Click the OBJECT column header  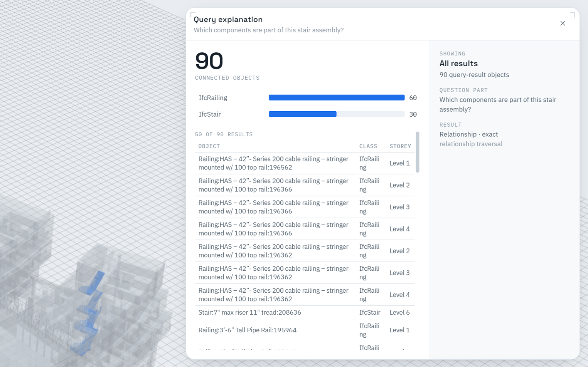click(x=209, y=146)
